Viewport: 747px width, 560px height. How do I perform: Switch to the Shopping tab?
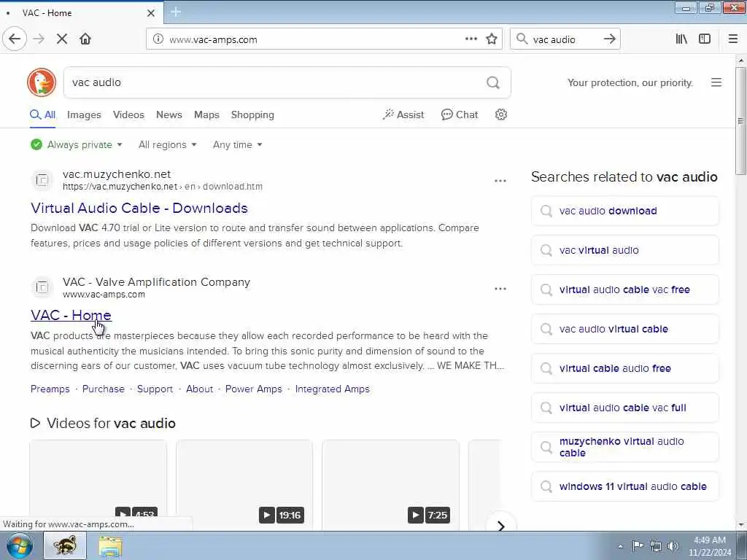(252, 114)
